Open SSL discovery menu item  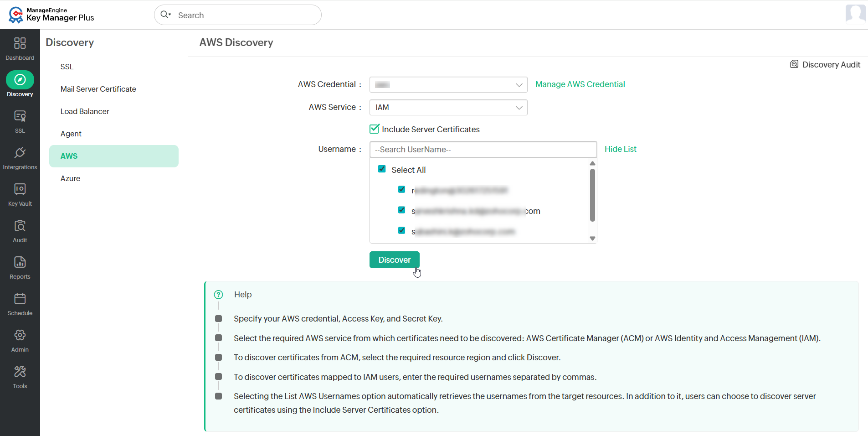point(114,67)
